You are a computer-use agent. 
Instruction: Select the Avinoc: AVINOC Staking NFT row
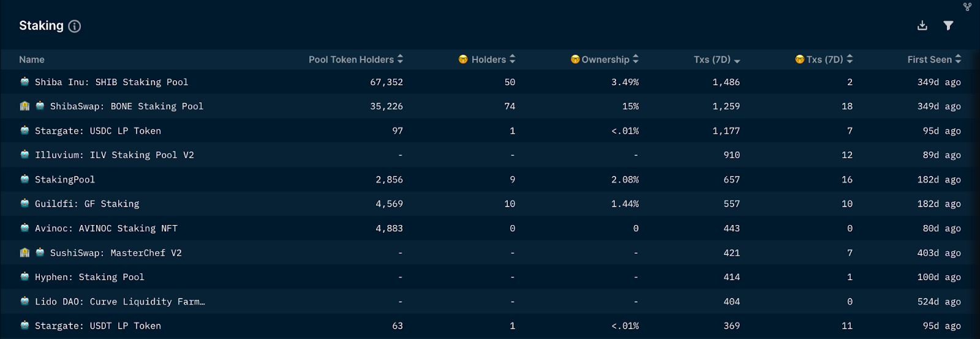point(490,228)
